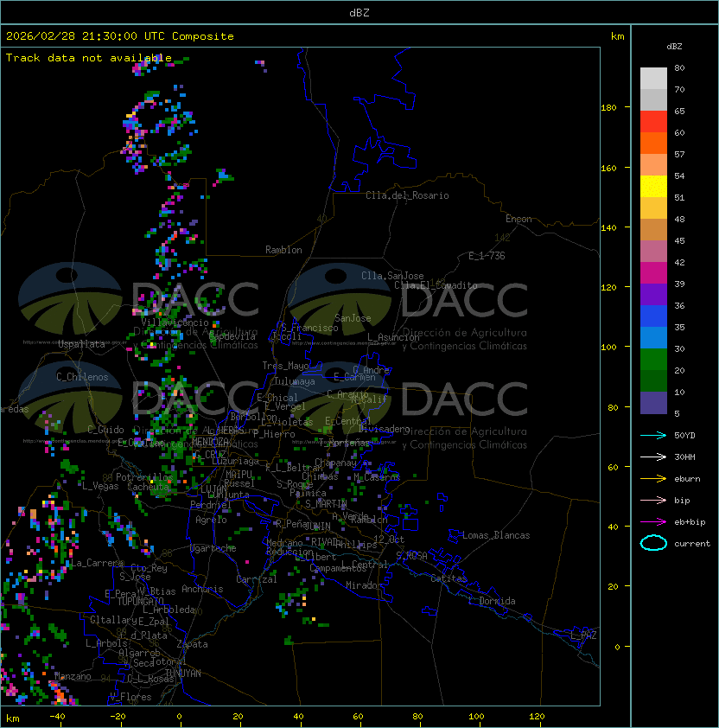Viewport: 719px width, 728px height.
Task: Choose the green swatch between 30 and 20
Action: pos(654,360)
